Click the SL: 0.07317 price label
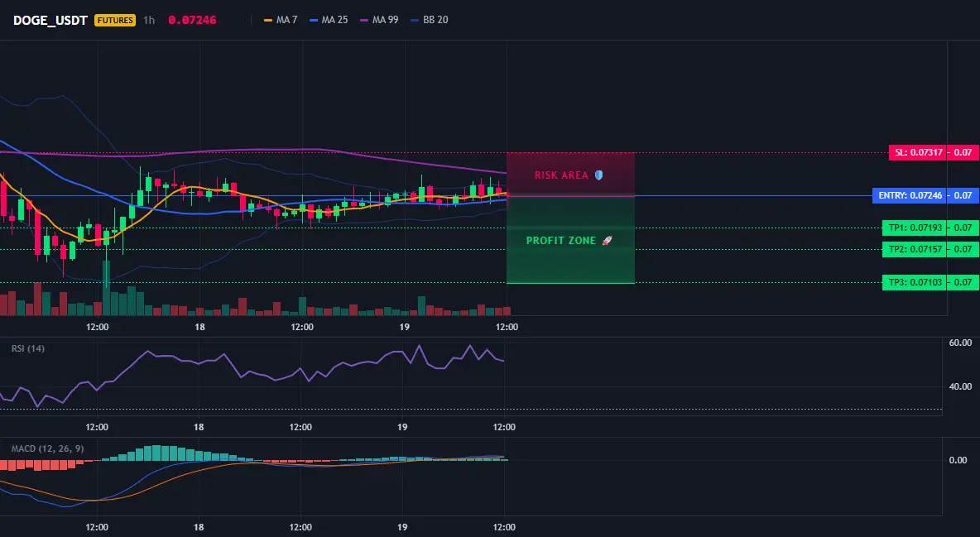Image resolution: width=980 pixels, height=537 pixels. click(917, 152)
